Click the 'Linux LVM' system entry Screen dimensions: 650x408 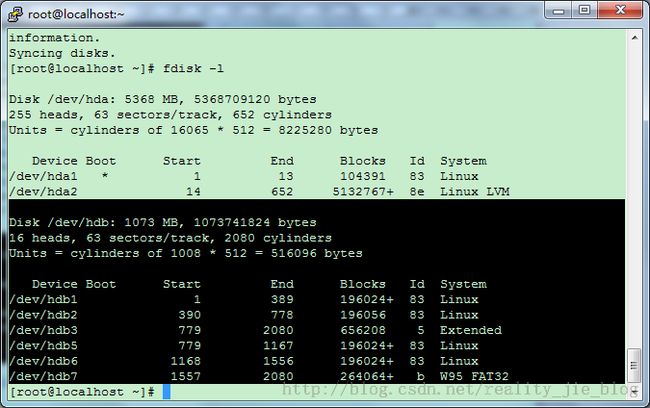pyautogui.click(x=475, y=192)
